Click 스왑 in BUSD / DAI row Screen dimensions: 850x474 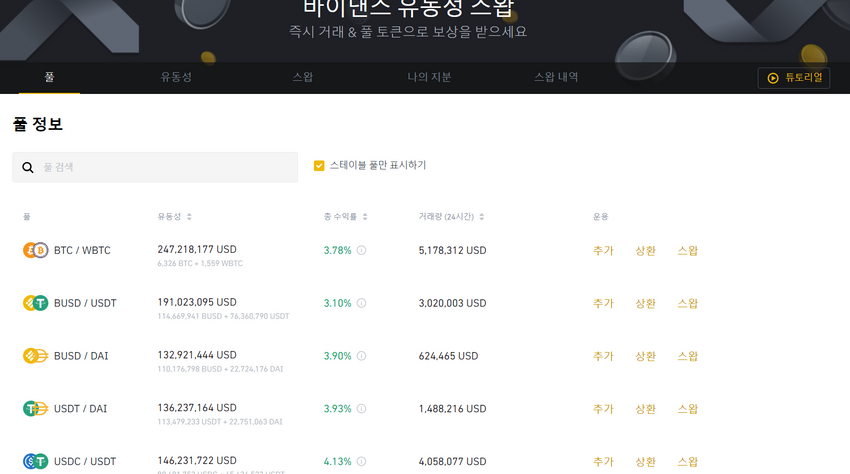point(687,356)
